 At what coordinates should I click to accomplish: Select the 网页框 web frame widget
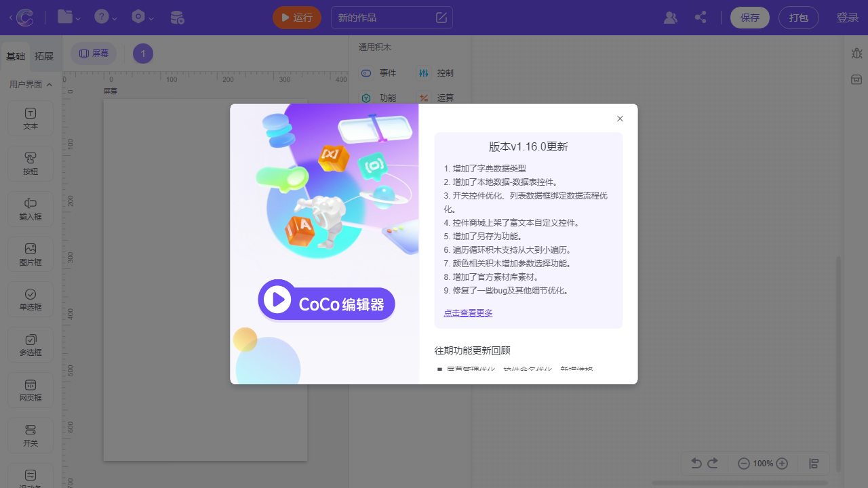[x=31, y=390]
